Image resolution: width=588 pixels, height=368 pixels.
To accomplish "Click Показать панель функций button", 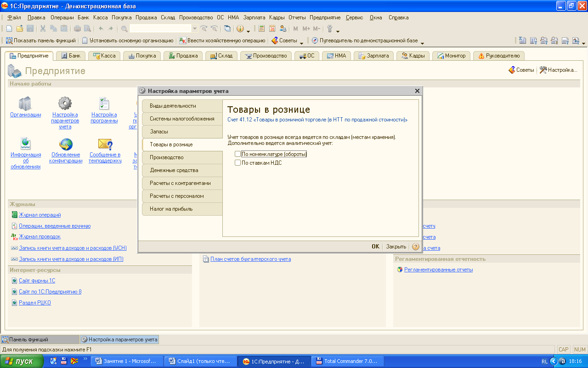I will (x=40, y=40).
